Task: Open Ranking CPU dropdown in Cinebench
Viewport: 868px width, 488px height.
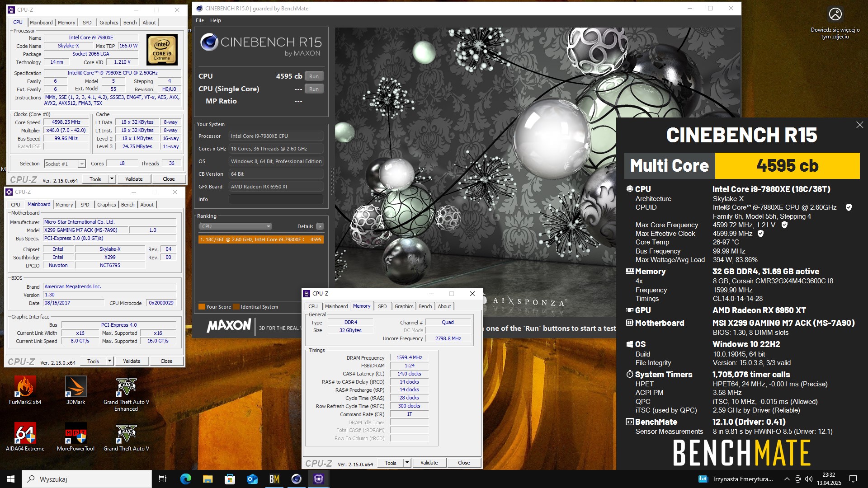Action: point(235,226)
